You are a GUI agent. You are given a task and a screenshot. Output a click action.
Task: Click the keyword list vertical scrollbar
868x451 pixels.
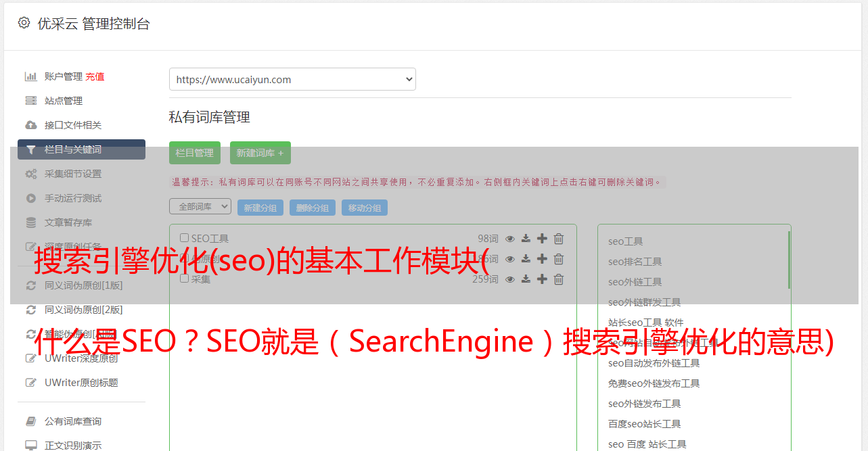point(789,260)
